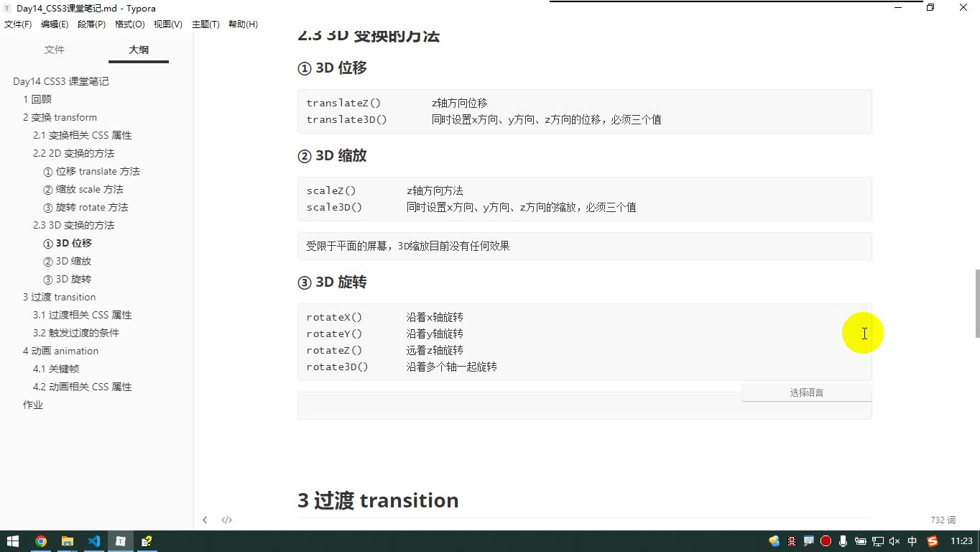Jump to 3 过渡 transition in outline
This screenshot has height=552, width=980.
(x=59, y=297)
